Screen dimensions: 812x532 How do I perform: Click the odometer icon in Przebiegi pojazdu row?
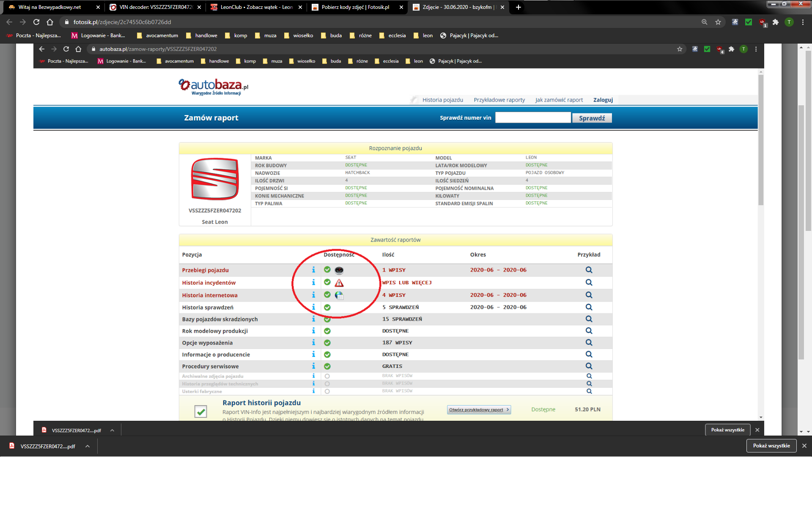click(339, 270)
